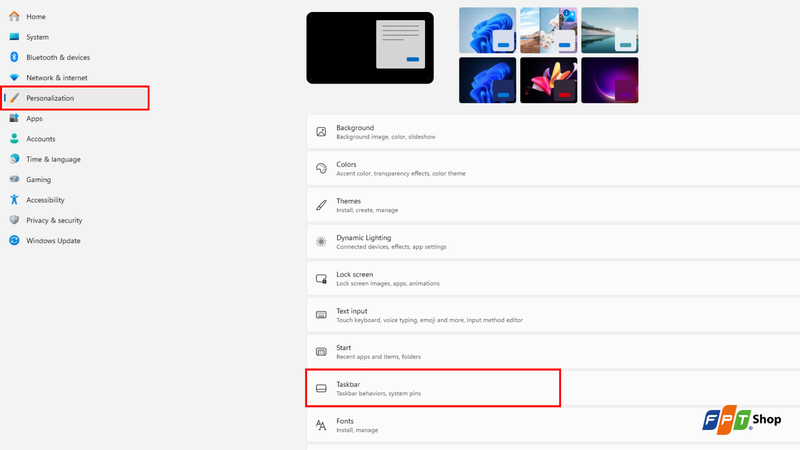The width and height of the screenshot is (800, 450).
Task: Select dark blue bloom theme thumbnail
Action: (x=487, y=80)
